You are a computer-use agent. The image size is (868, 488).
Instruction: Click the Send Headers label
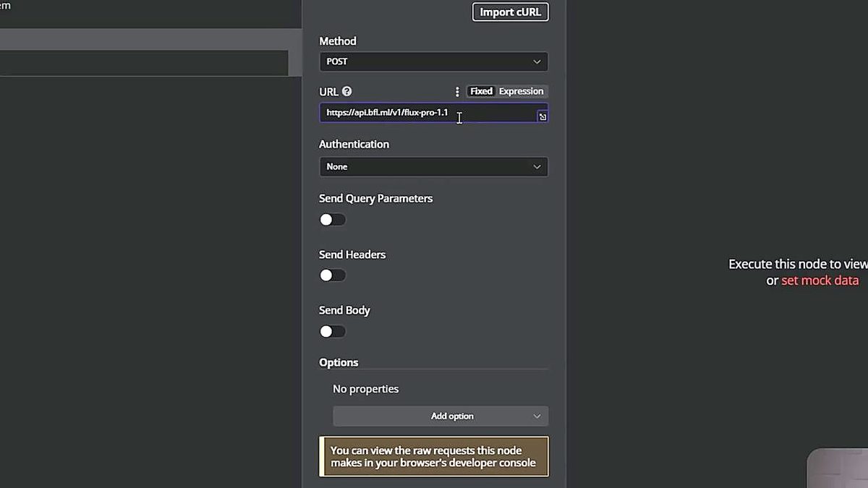(352, 254)
